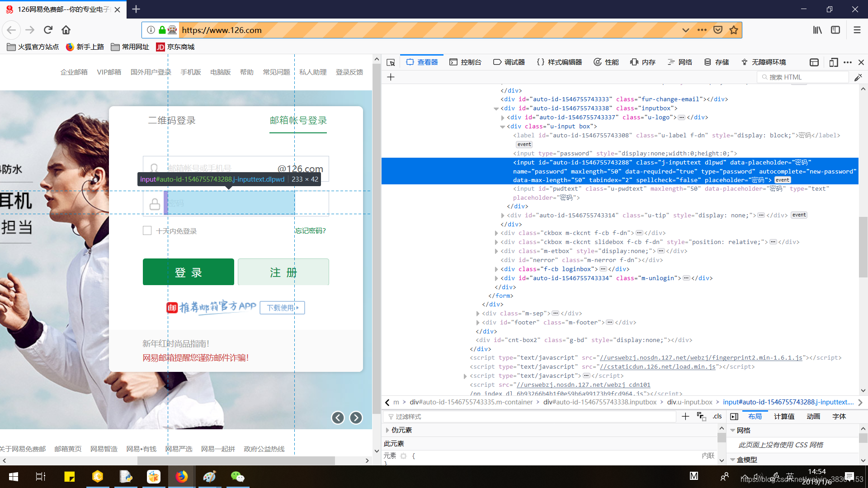Viewport: 868px width, 488px height.
Task: Expand the div f-cb loginbox node
Action: coord(496,269)
